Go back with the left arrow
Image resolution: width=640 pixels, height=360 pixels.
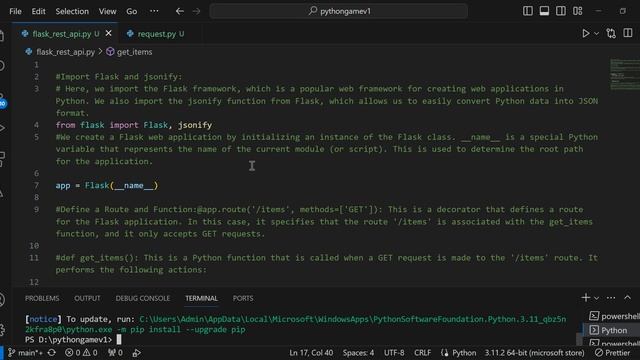[180, 11]
